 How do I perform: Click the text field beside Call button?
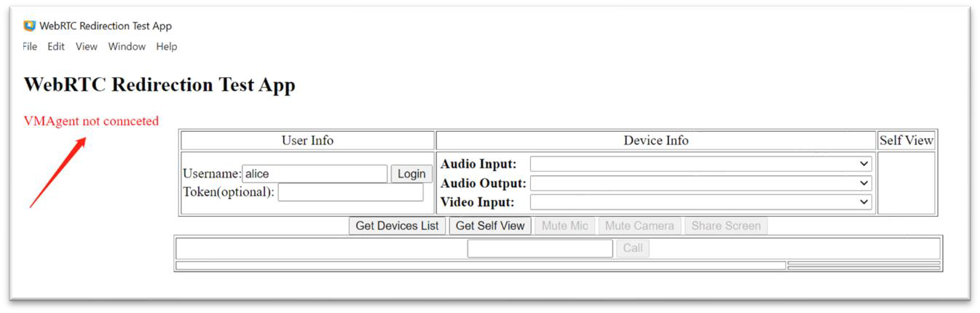540,248
